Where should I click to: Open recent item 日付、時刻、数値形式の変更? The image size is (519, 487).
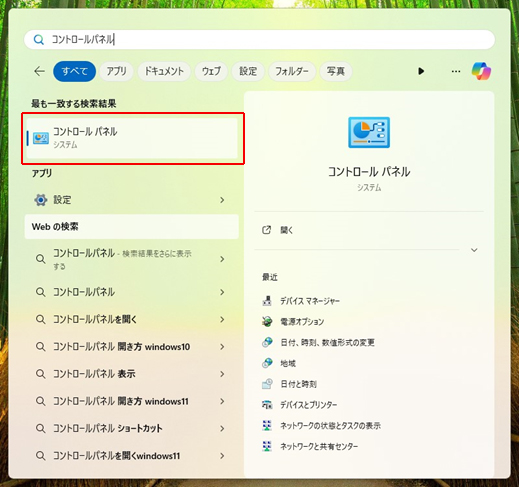point(327,342)
